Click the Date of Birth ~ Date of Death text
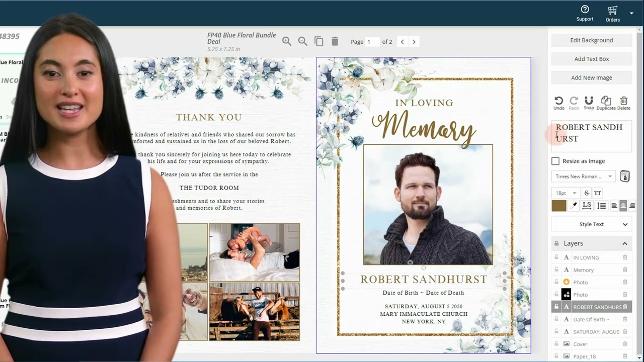Image resolution: width=644 pixels, height=362 pixels. point(423,293)
